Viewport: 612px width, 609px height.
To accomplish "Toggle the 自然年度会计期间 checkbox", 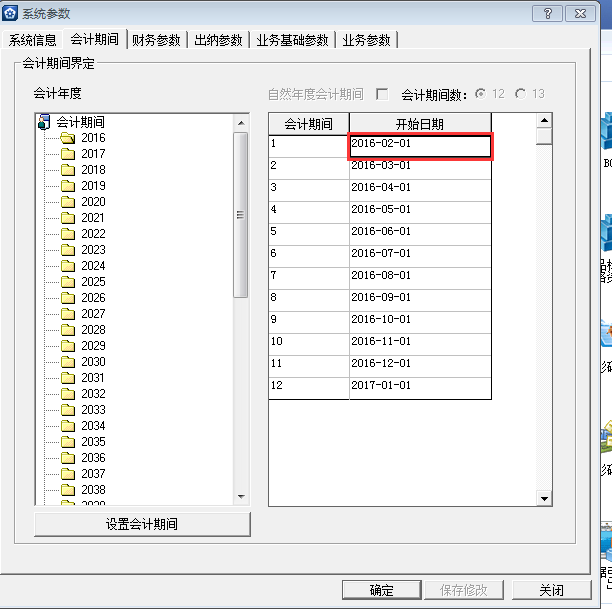I will tap(382, 94).
